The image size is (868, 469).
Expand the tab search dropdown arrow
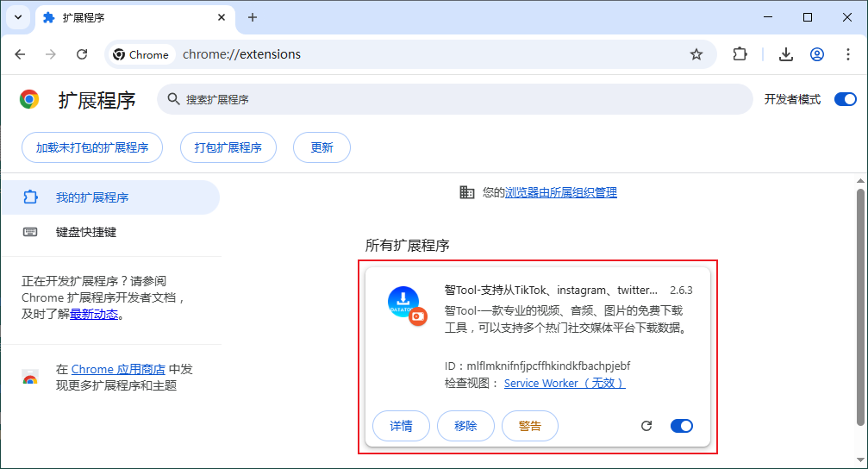[17, 17]
